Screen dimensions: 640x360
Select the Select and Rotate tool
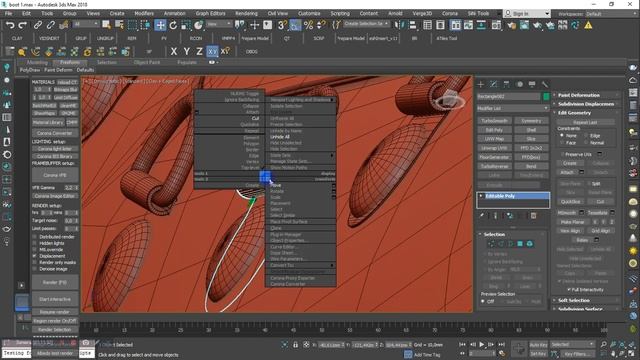(x=173, y=25)
